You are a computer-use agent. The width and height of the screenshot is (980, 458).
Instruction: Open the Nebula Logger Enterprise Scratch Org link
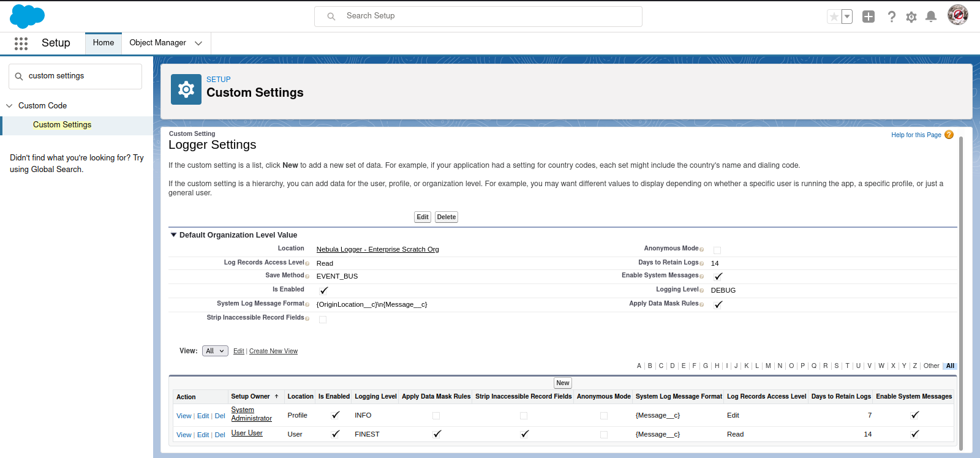click(x=377, y=249)
